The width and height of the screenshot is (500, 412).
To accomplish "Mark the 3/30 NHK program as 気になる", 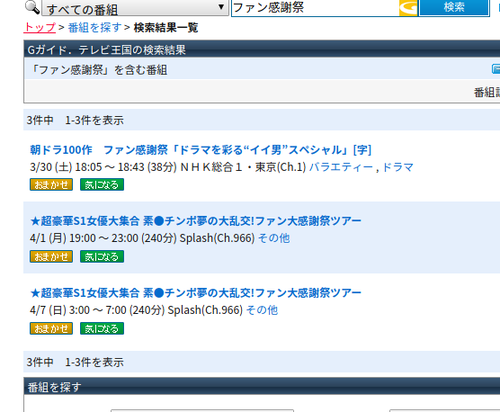I will pyautogui.click(x=102, y=185).
